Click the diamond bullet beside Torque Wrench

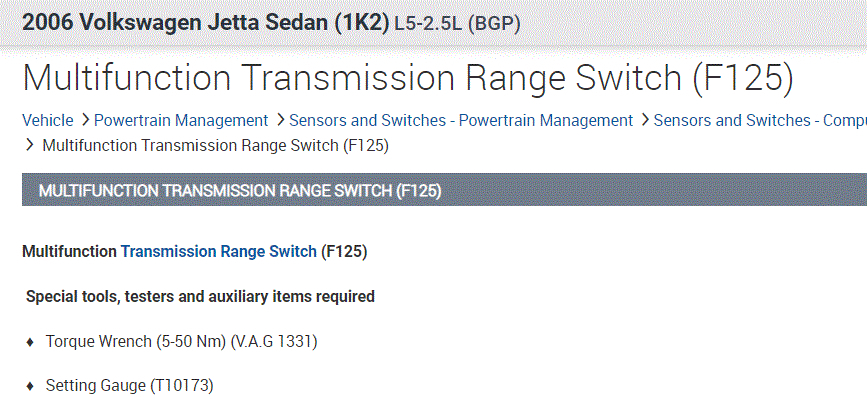(31, 342)
